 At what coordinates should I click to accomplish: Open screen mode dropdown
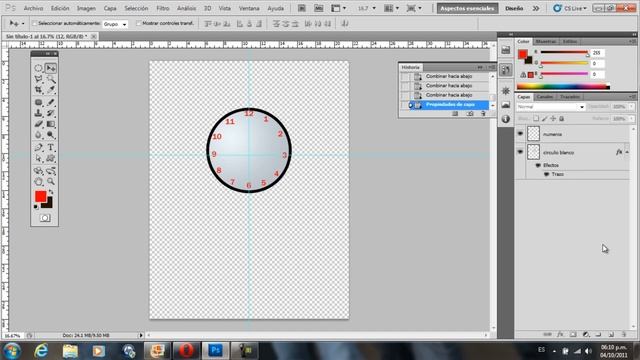(414, 8)
